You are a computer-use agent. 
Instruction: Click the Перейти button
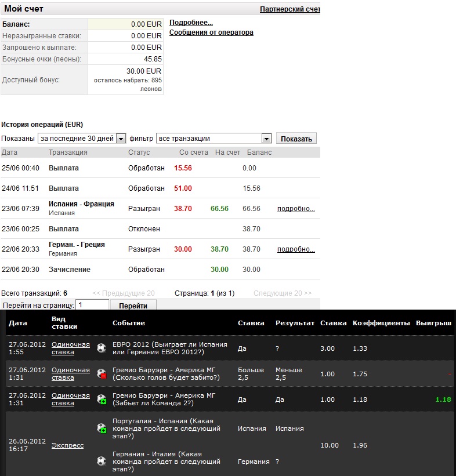[133, 306]
